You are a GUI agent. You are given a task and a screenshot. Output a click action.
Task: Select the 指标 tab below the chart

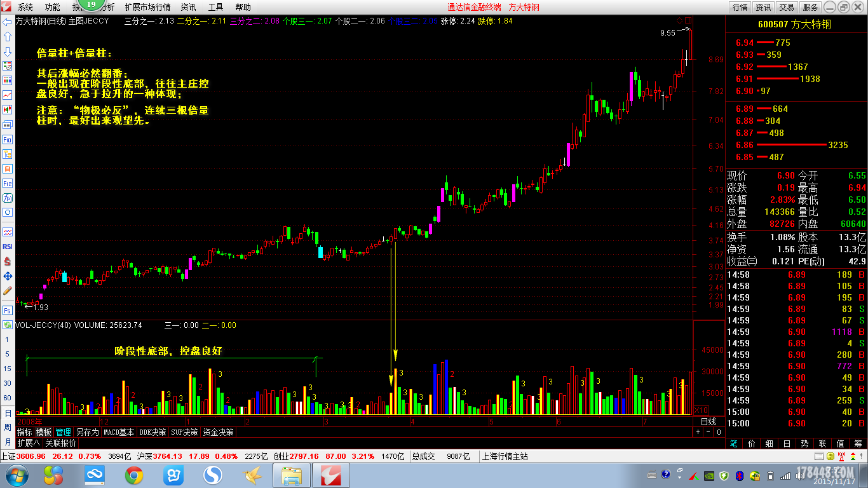click(25, 432)
